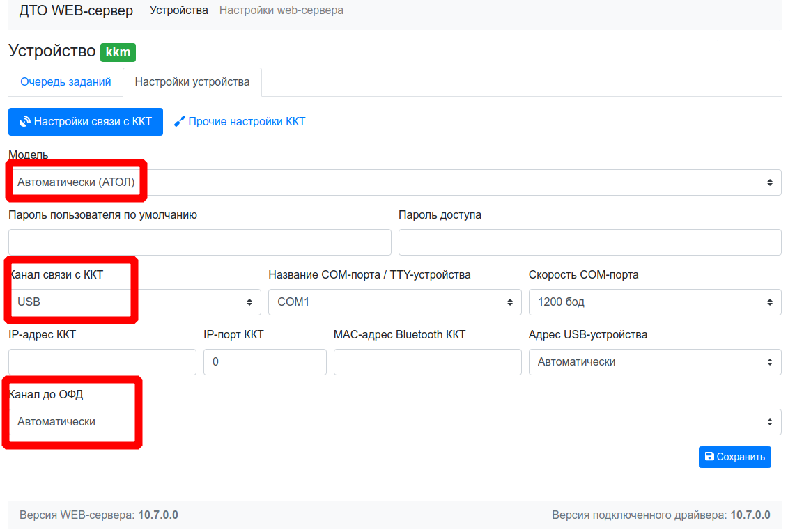
Task: Choose the Скорость COM-порта dropdown
Action: click(654, 302)
